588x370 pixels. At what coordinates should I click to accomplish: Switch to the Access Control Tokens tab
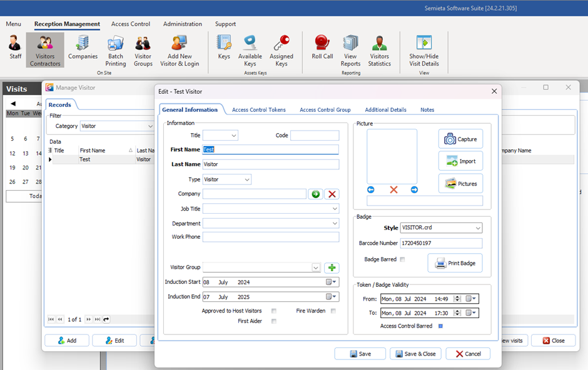click(258, 109)
